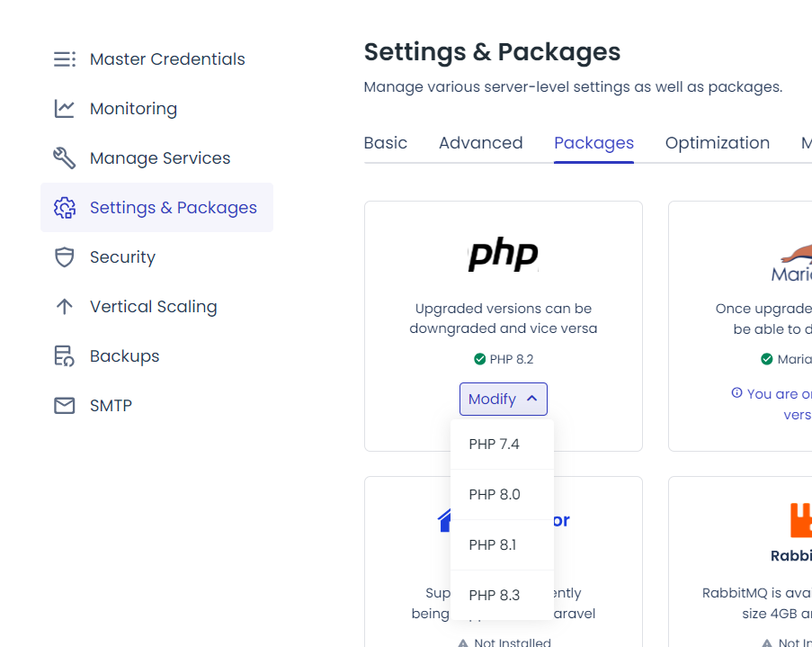This screenshot has height=647, width=812.
Task: Click the SMTP envelope icon
Action: [x=65, y=406]
